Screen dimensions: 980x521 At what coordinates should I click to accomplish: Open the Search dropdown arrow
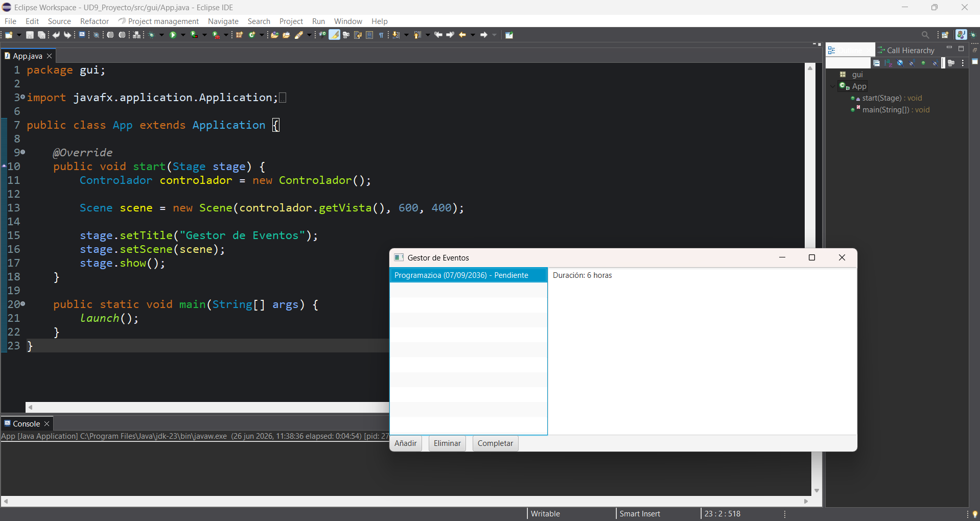coord(309,35)
